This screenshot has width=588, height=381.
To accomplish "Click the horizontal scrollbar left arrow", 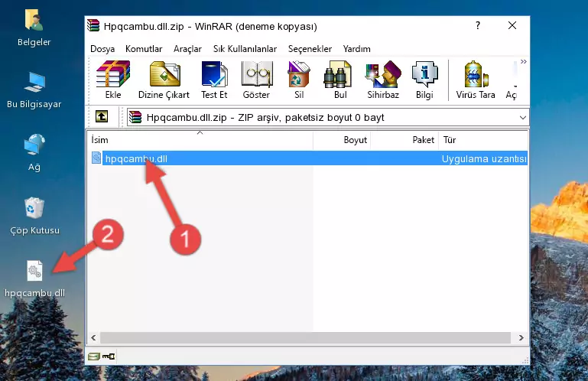I will 94,337.
